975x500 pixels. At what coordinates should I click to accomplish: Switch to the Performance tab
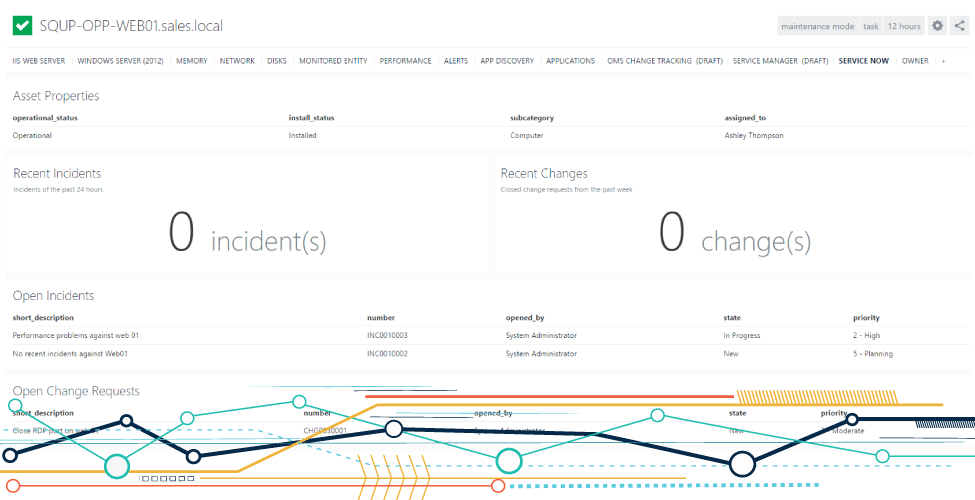click(406, 61)
